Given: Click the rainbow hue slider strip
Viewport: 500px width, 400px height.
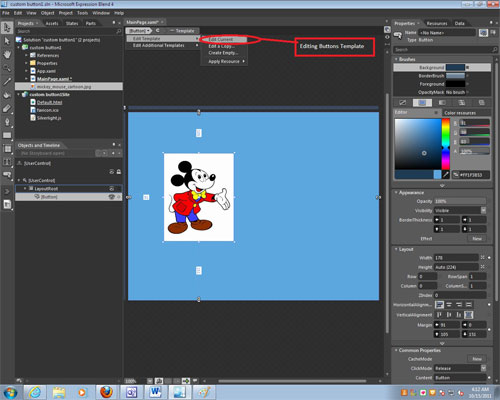Looking at the screenshot, I should (x=446, y=144).
